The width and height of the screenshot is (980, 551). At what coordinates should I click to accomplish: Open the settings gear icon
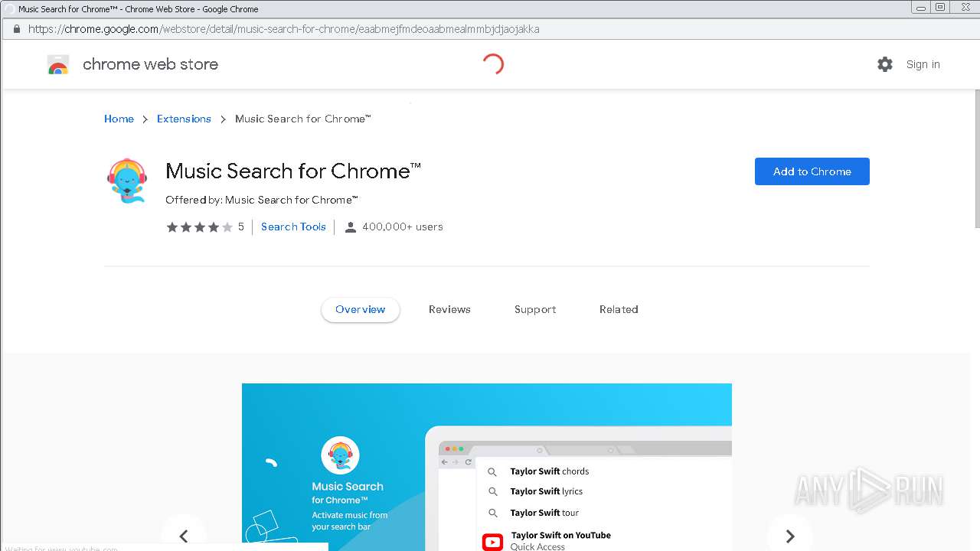[x=885, y=64]
